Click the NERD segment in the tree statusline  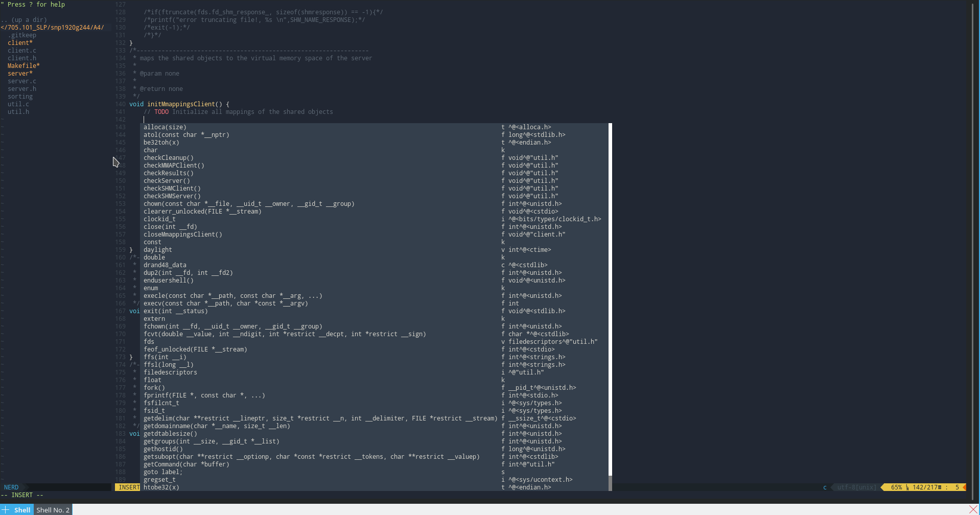tap(11, 487)
